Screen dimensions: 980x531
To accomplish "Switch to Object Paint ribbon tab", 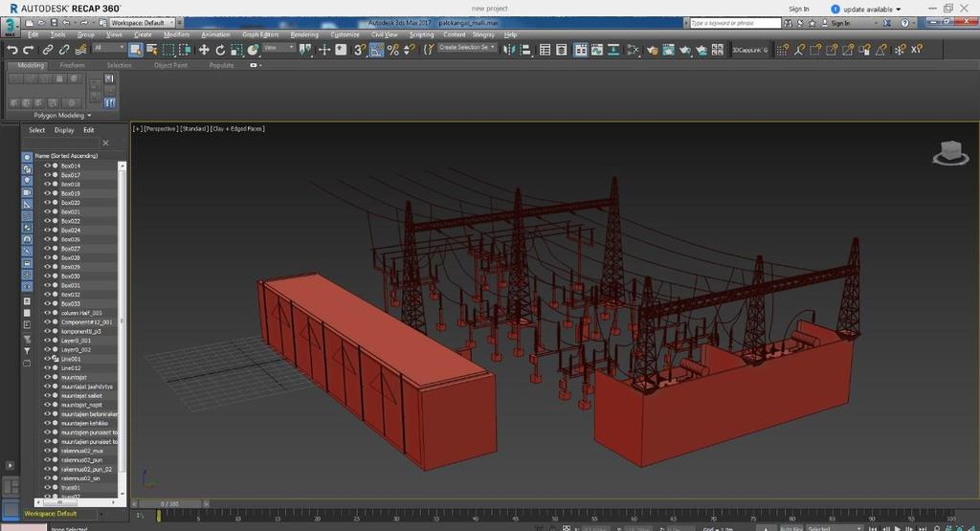I will (x=170, y=65).
